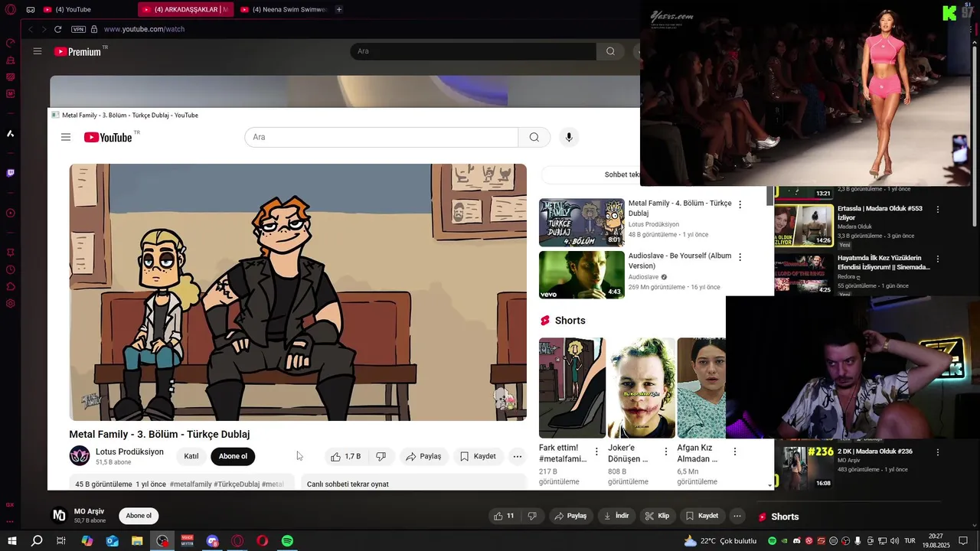Open Spotify from the taskbar
This screenshot has width=980, height=551.
[287, 541]
